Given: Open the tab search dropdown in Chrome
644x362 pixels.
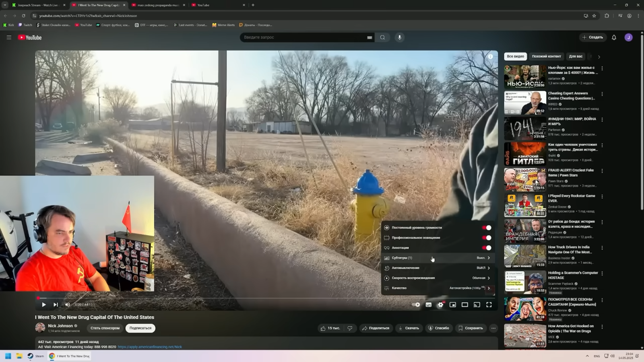Looking at the screenshot, I should click(5, 5).
